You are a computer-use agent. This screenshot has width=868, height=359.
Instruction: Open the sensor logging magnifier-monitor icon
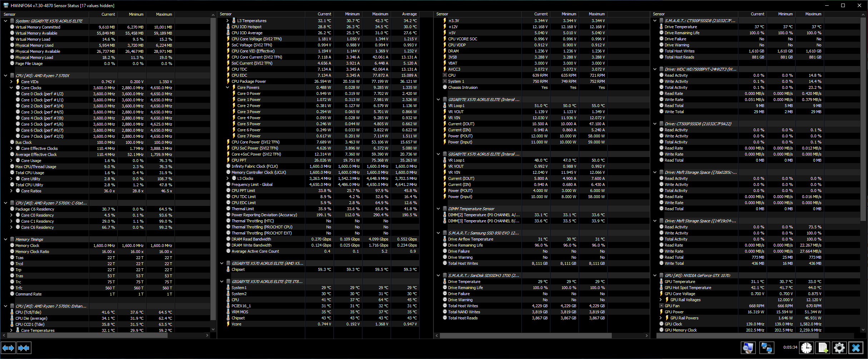pyautogui.click(x=748, y=348)
